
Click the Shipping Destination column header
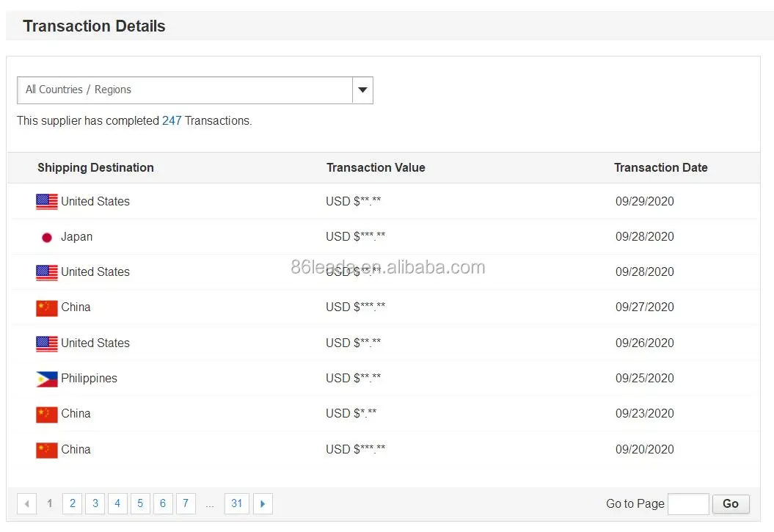pyautogui.click(x=95, y=168)
